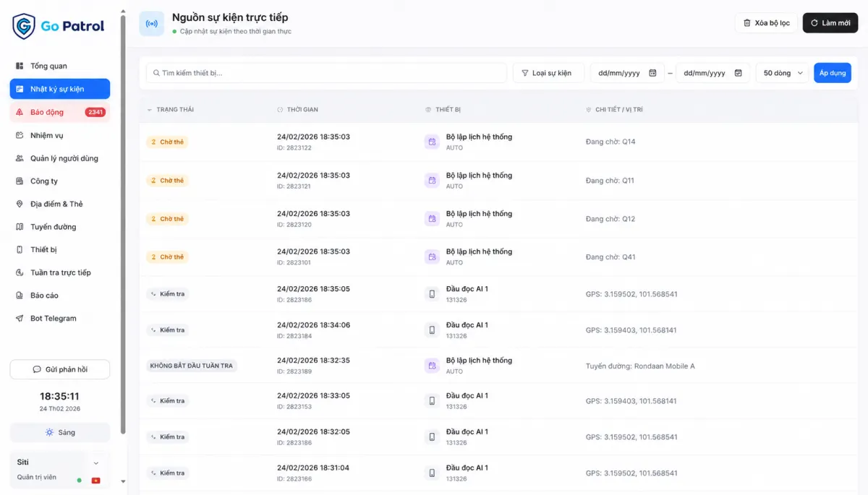Click reader device icon in 18:35:05 row
The height and width of the screenshot is (495, 868).
coord(432,294)
